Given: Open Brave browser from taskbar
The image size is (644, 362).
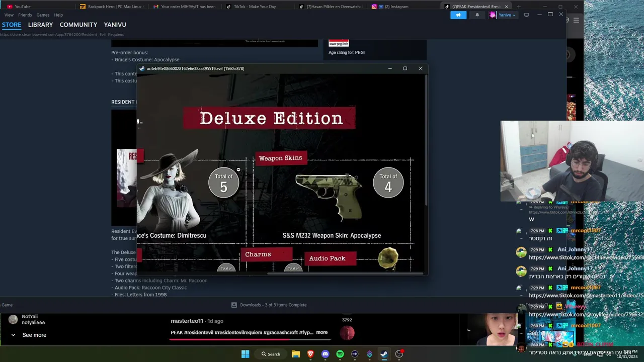Looking at the screenshot, I should 310,354.
